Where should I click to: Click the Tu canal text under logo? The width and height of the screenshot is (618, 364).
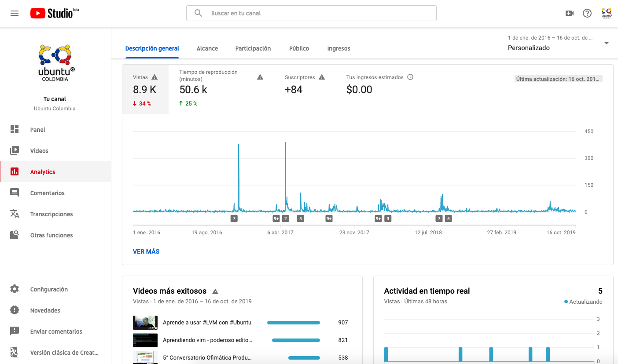tap(55, 99)
